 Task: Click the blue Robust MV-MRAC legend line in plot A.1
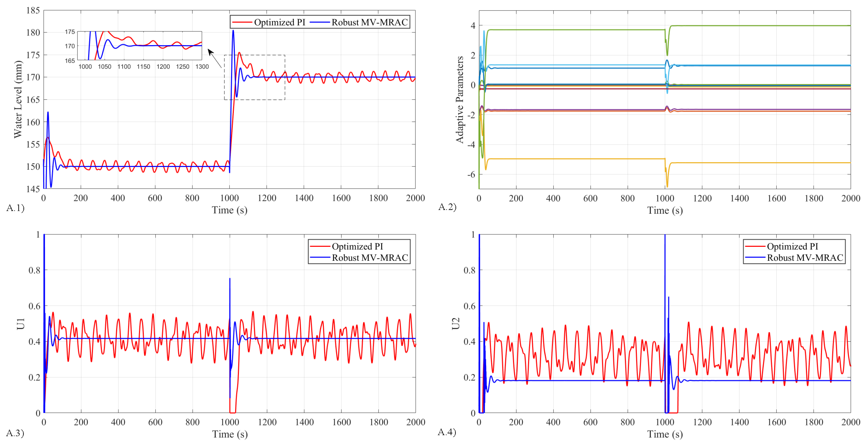pyautogui.click(x=320, y=22)
